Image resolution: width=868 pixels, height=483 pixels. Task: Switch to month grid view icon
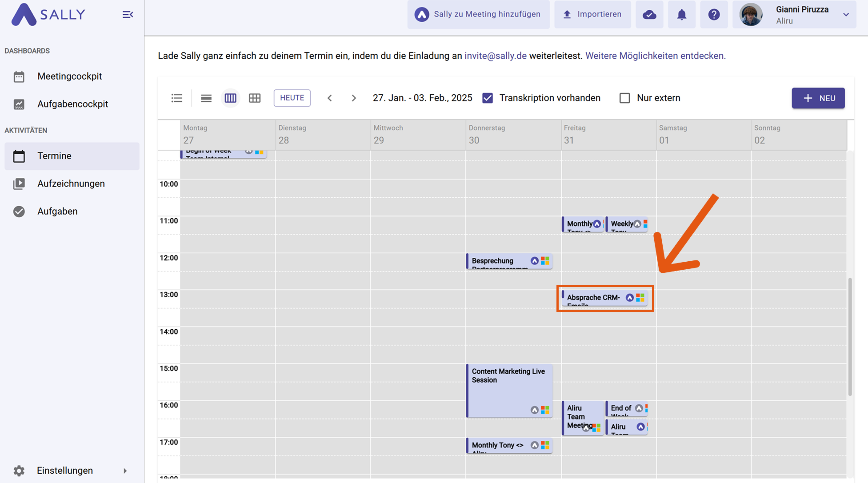click(255, 98)
